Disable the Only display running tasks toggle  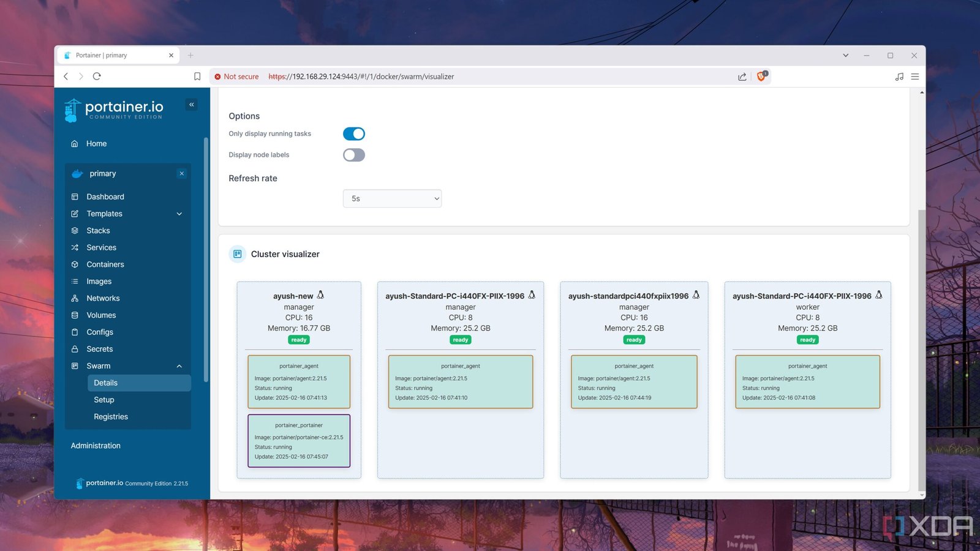click(x=353, y=133)
